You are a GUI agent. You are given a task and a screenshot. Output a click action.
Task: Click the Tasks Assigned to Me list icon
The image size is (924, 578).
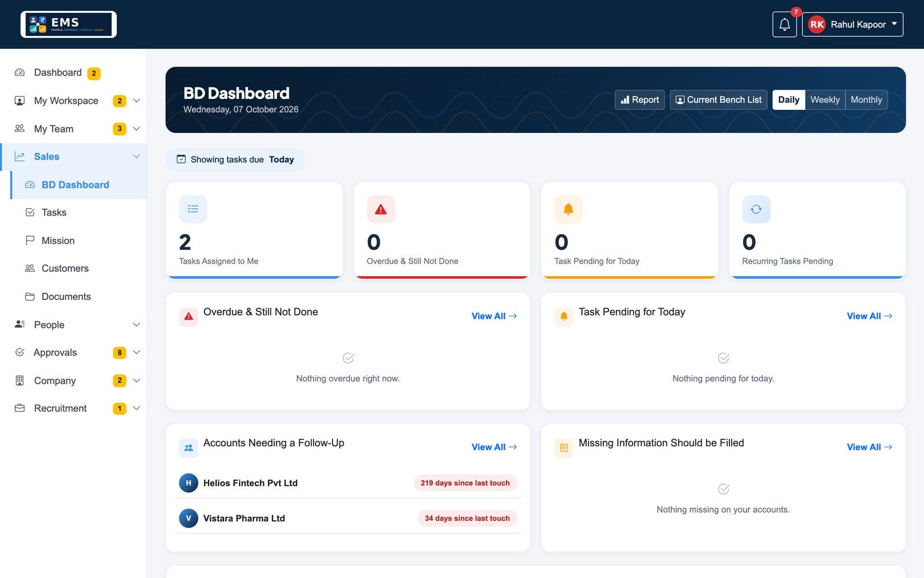coord(193,209)
